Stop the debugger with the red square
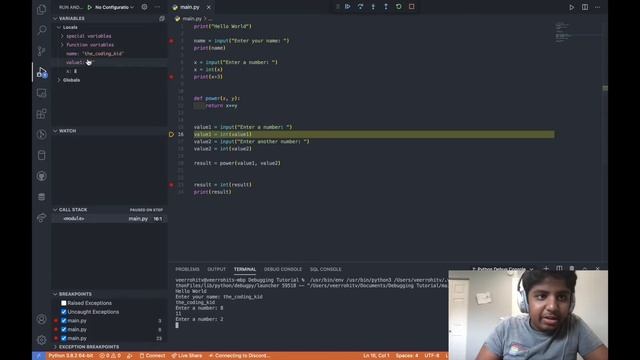Image resolution: width=640 pixels, height=360 pixels. pos(411,7)
